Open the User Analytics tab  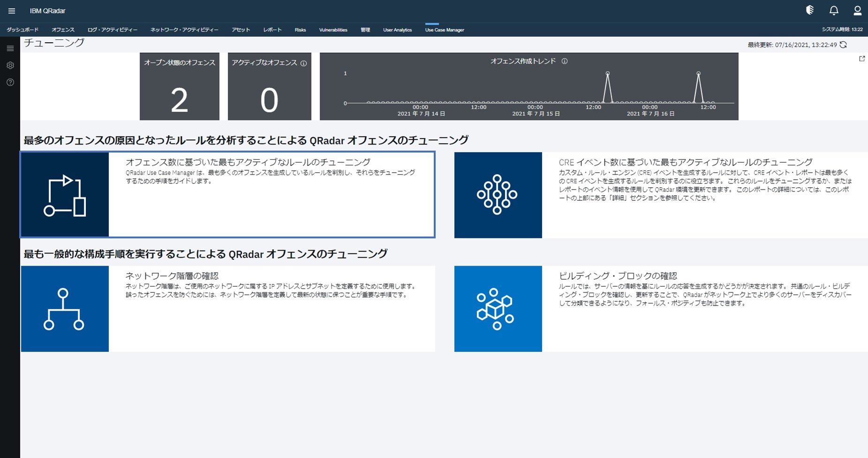(x=397, y=30)
